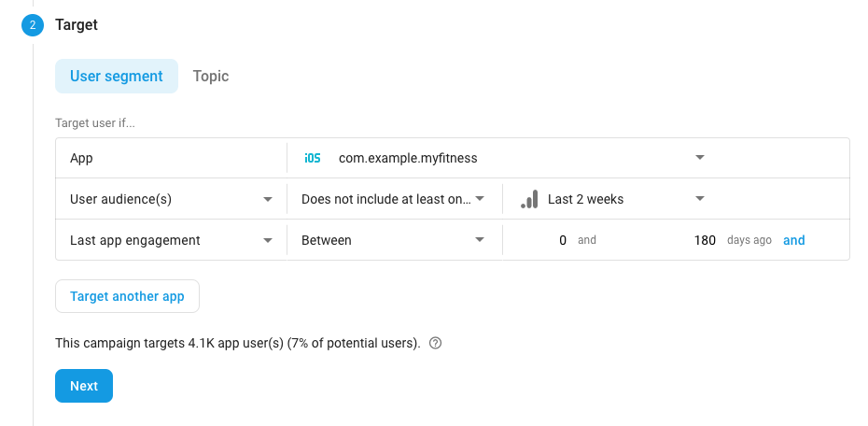The image size is (868, 426).
Task: Open the Last app engagement dropdown
Action: pyautogui.click(x=171, y=240)
